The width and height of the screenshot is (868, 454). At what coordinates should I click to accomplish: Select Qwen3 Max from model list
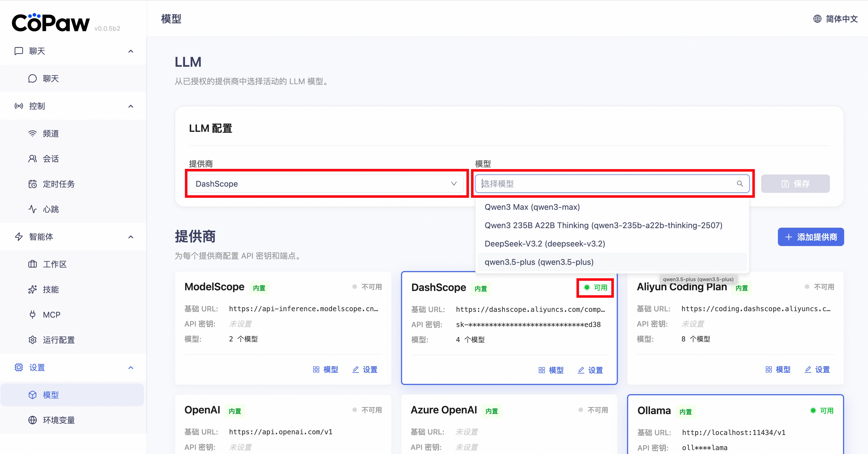point(532,207)
